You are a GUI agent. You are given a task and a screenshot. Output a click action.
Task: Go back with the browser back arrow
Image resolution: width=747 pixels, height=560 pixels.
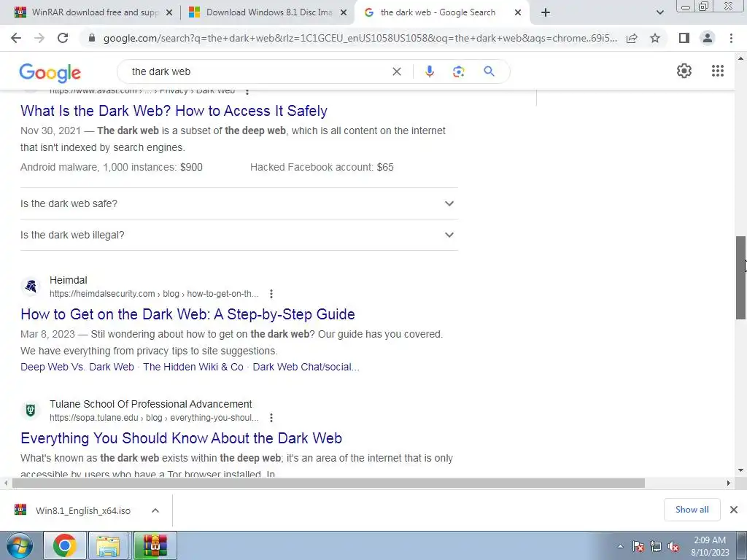coord(16,38)
